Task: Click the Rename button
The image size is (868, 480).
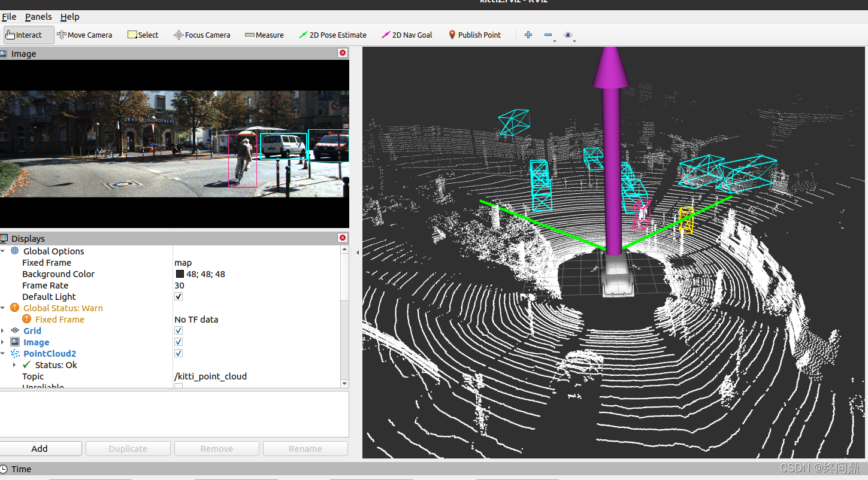Action: pos(306,448)
